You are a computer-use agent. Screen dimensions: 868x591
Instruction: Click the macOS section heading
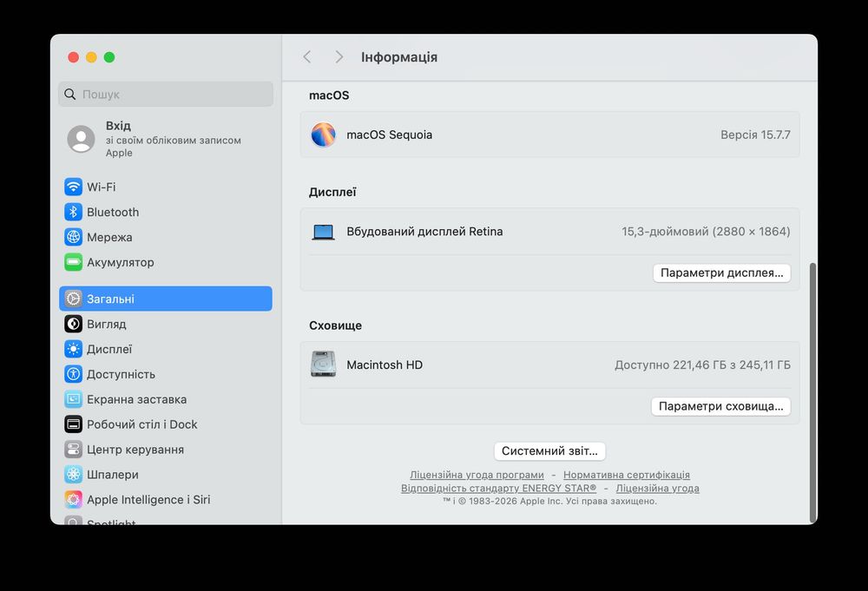(x=329, y=95)
